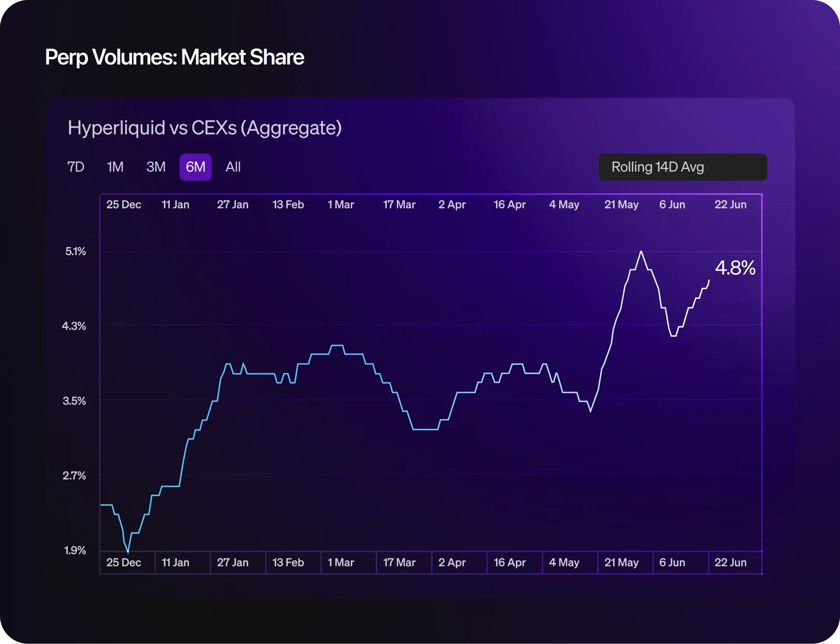This screenshot has height=644, width=840.
Task: Click bottom axis 16 Apr cell
Action: click(514, 563)
